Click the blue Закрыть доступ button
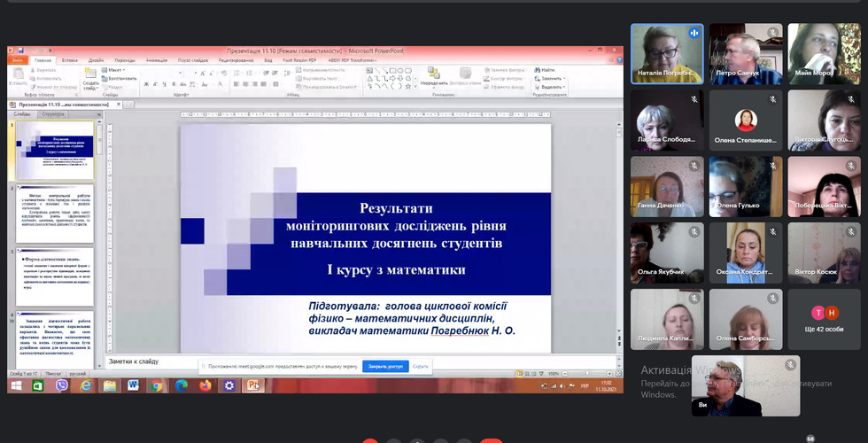This screenshot has height=443, width=868. coord(386,366)
